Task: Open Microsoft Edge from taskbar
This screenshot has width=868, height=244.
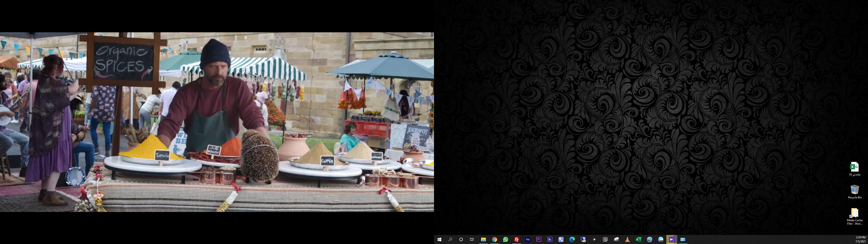Action: (572, 240)
